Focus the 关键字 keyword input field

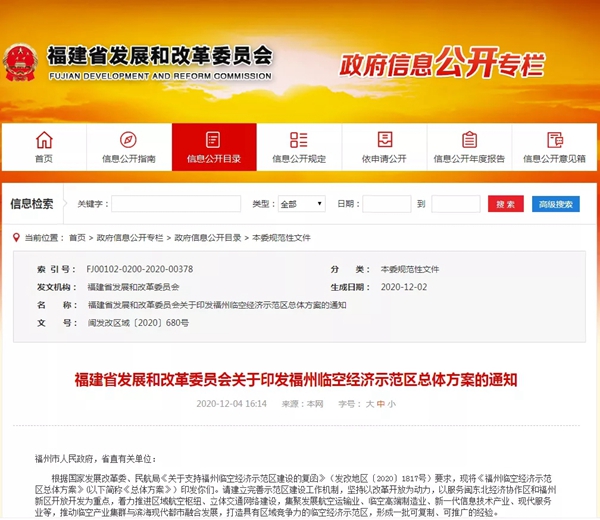(x=176, y=204)
